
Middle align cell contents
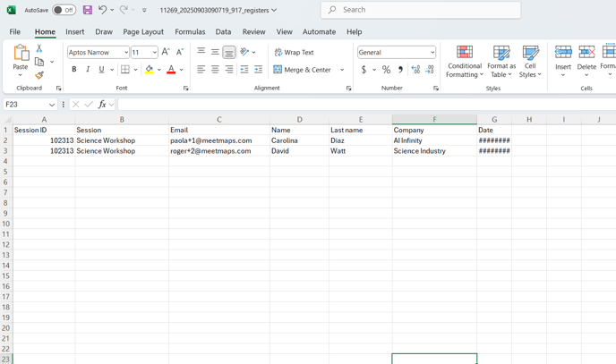[x=215, y=52]
